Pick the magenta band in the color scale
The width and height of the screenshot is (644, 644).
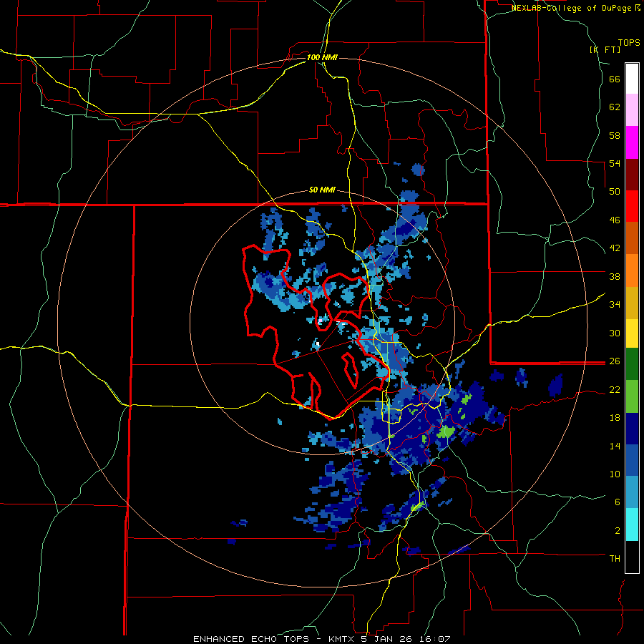click(x=632, y=142)
